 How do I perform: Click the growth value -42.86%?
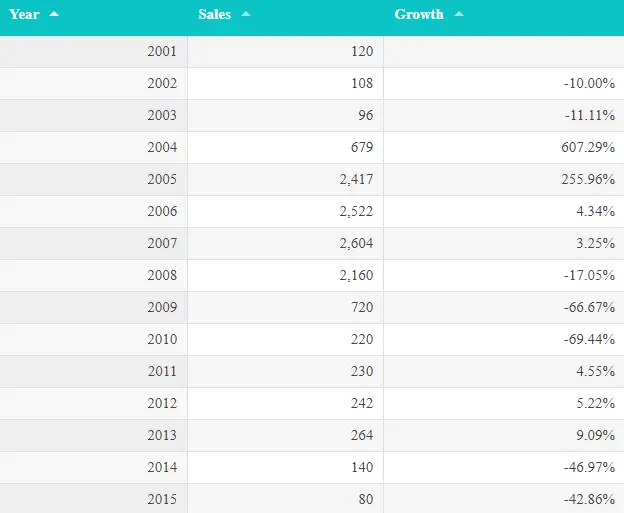coord(589,499)
